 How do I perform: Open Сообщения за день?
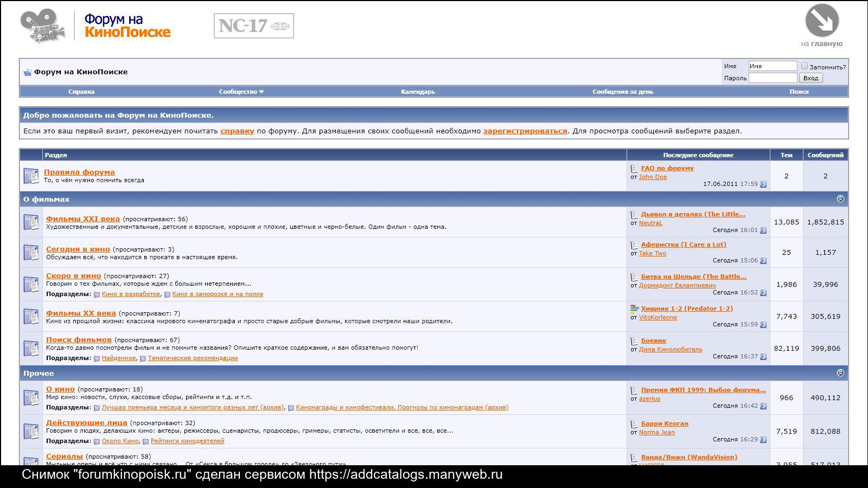coord(623,92)
